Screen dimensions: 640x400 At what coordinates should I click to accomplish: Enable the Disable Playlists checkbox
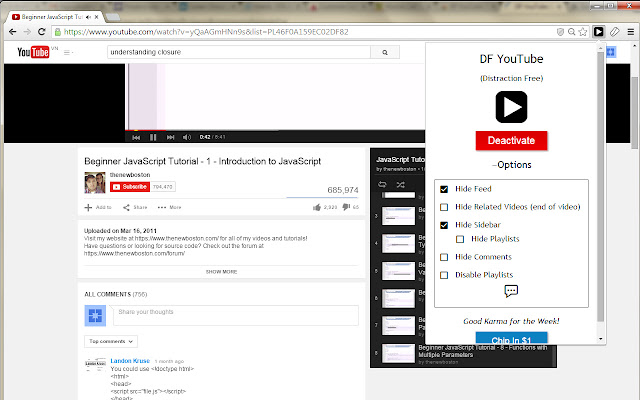[444, 274]
